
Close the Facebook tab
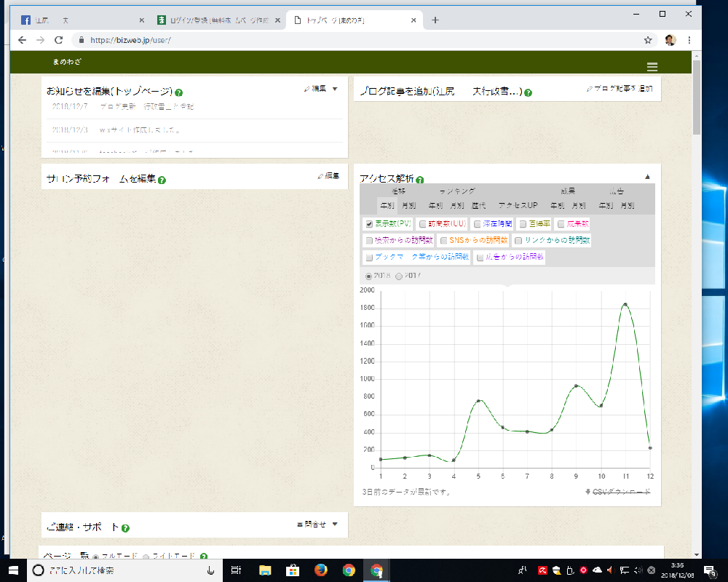click(x=142, y=20)
